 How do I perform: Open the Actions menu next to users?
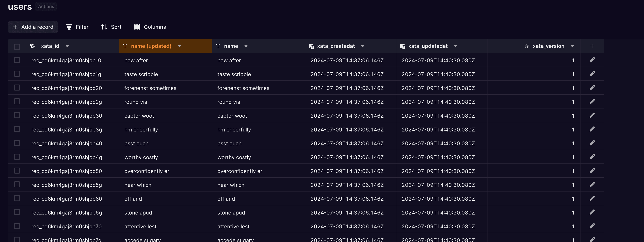pos(46,7)
